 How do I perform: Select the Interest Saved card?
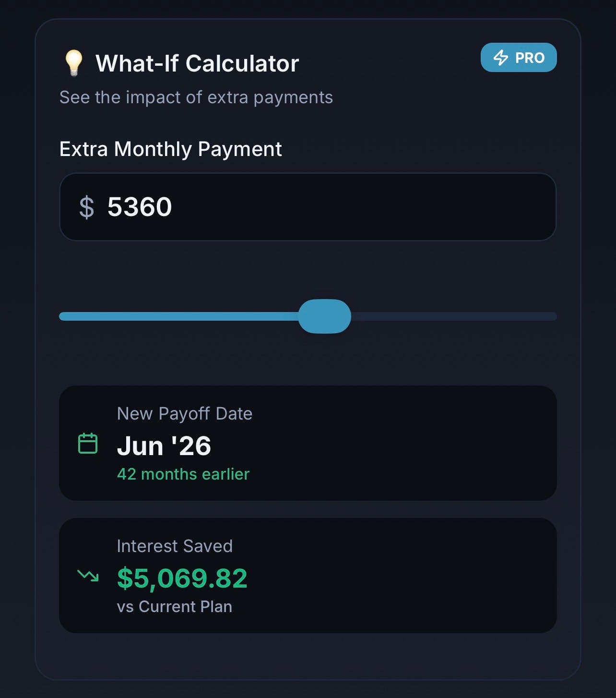(308, 575)
